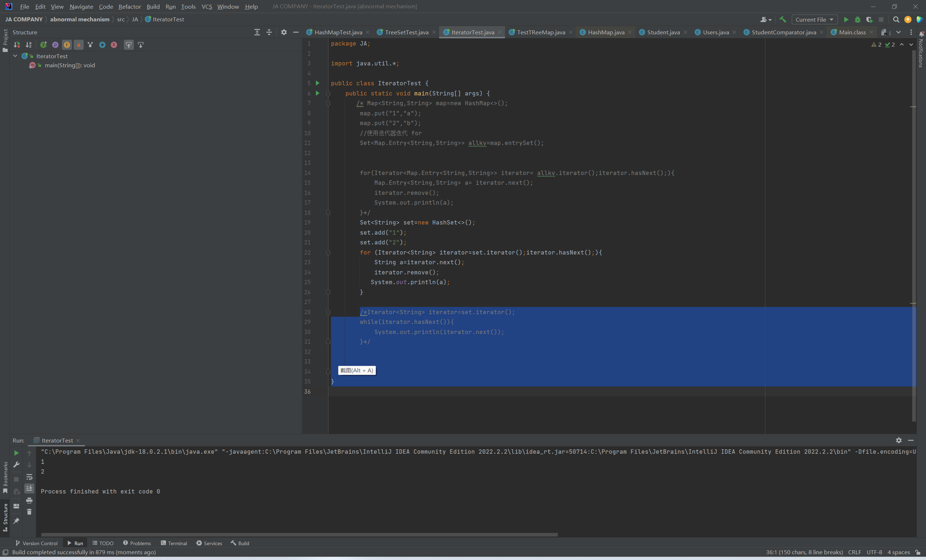This screenshot has width=926, height=560.
Task: Select main(String[]): void in Structure tree
Action: pyautogui.click(x=69, y=65)
